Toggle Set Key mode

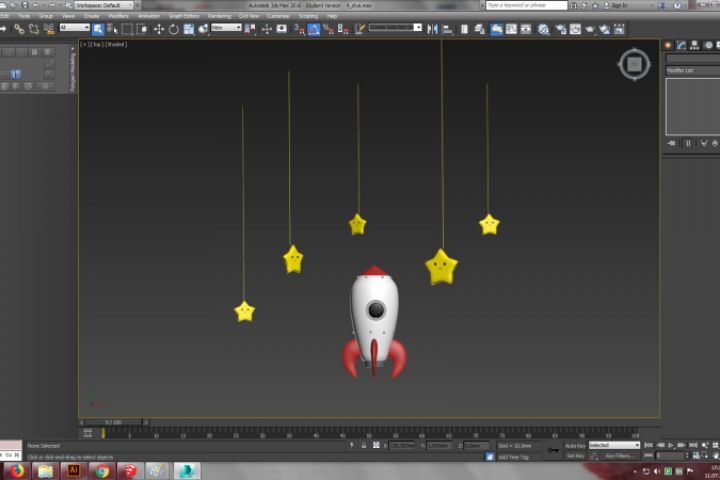(575, 456)
